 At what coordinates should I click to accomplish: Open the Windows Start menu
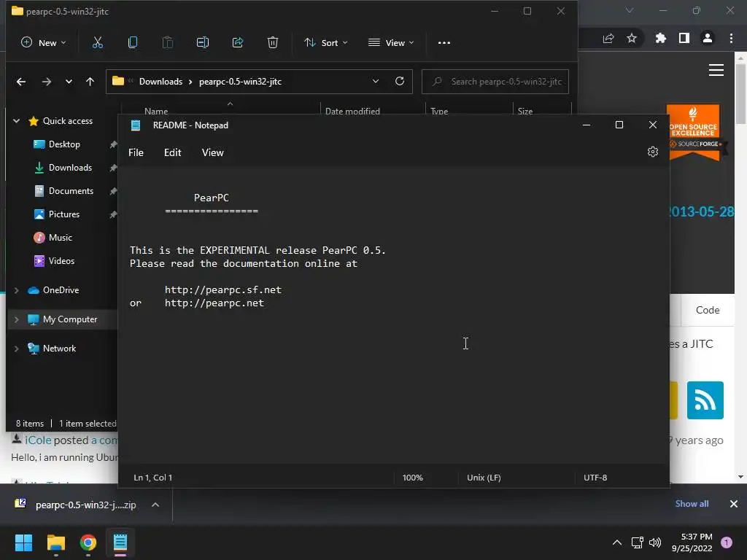tap(23, 542)
